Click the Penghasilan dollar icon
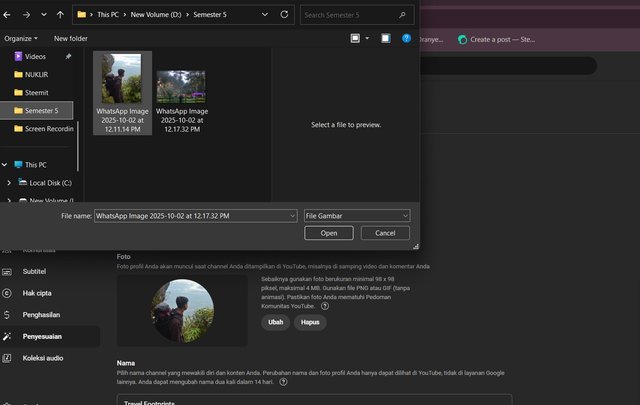 tap(7, 315)
